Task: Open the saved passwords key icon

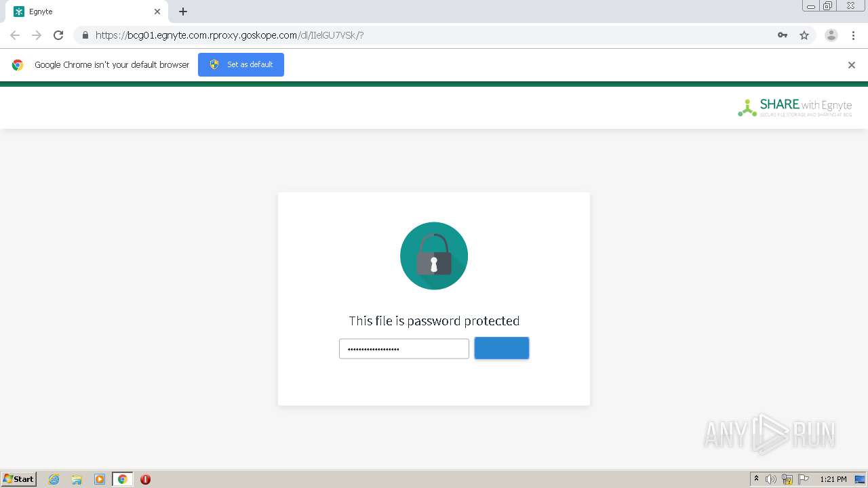Action: click(783, 35)
